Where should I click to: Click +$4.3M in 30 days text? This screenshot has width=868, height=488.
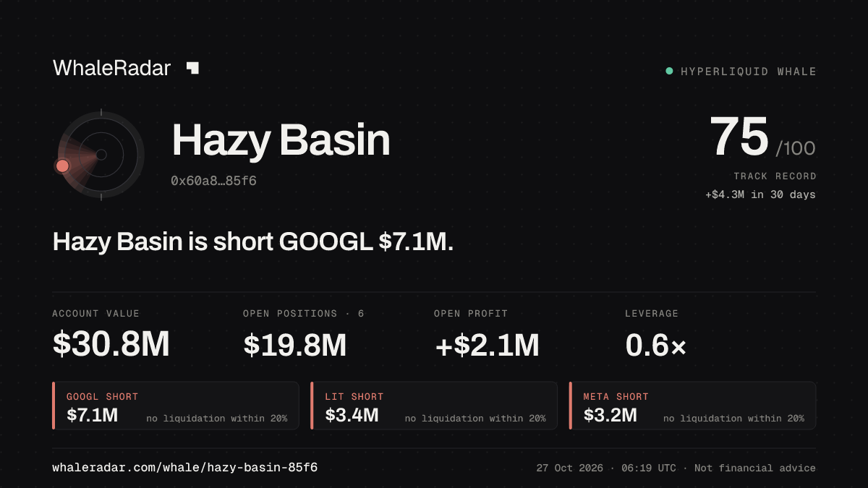click(760, 194)
